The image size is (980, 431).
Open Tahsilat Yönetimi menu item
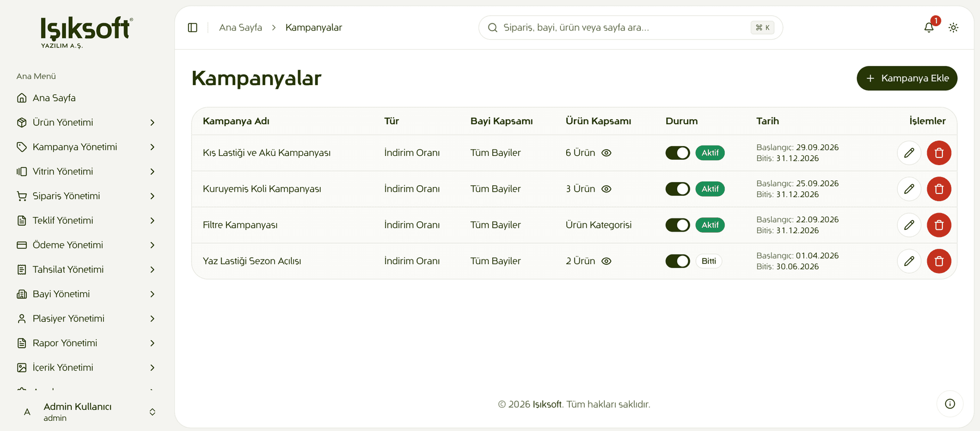pos(87,269)
